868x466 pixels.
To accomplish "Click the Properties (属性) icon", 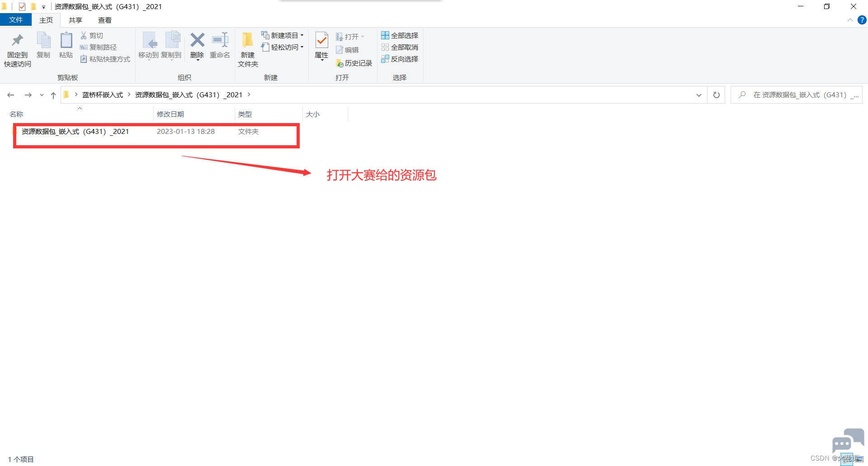I will tap(321, 40).
